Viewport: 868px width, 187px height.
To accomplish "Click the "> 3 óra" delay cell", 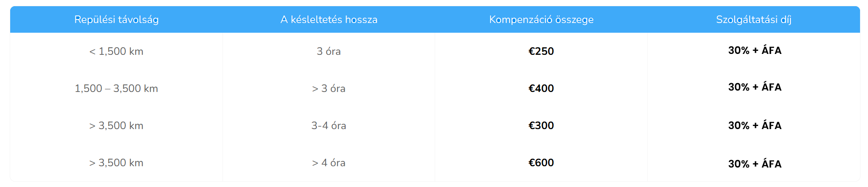I will [x=329, y=88].
